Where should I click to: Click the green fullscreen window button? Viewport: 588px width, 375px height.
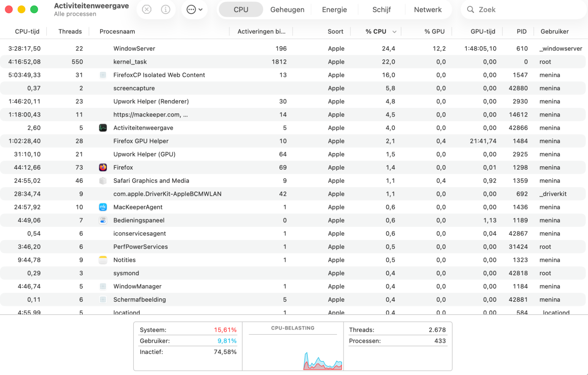[34, 9]
